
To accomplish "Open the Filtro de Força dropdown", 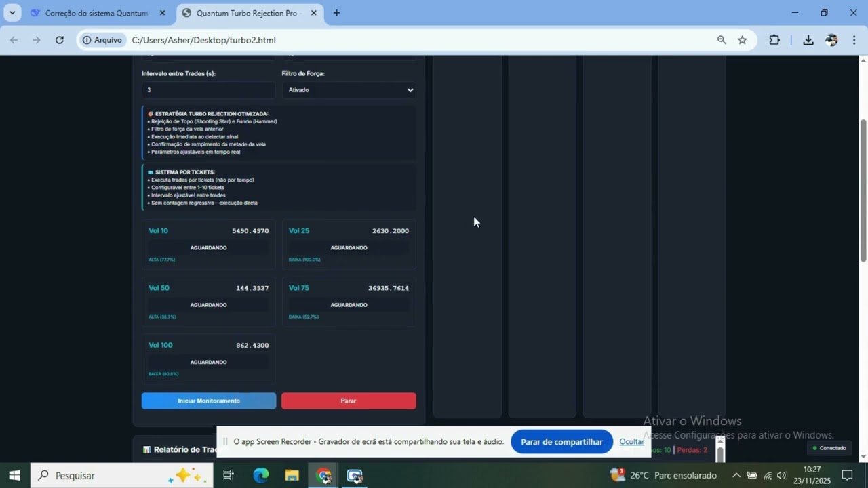I will click(349, 89).
